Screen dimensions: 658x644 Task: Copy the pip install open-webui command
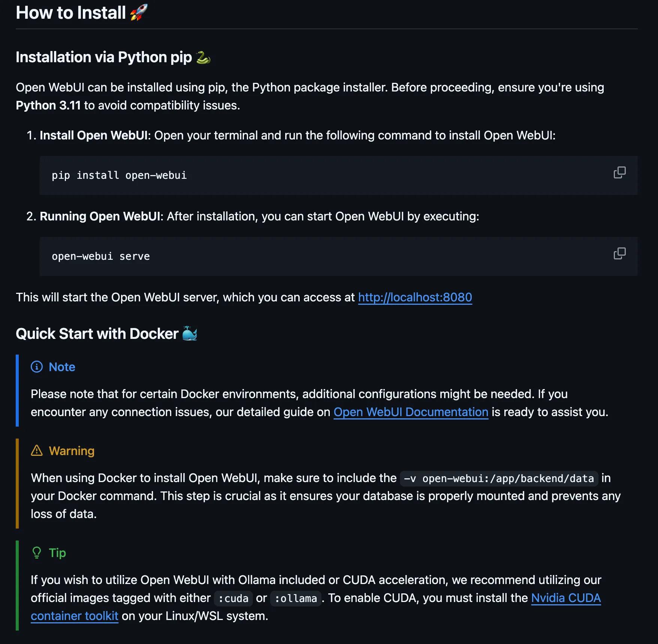(619, 172)
